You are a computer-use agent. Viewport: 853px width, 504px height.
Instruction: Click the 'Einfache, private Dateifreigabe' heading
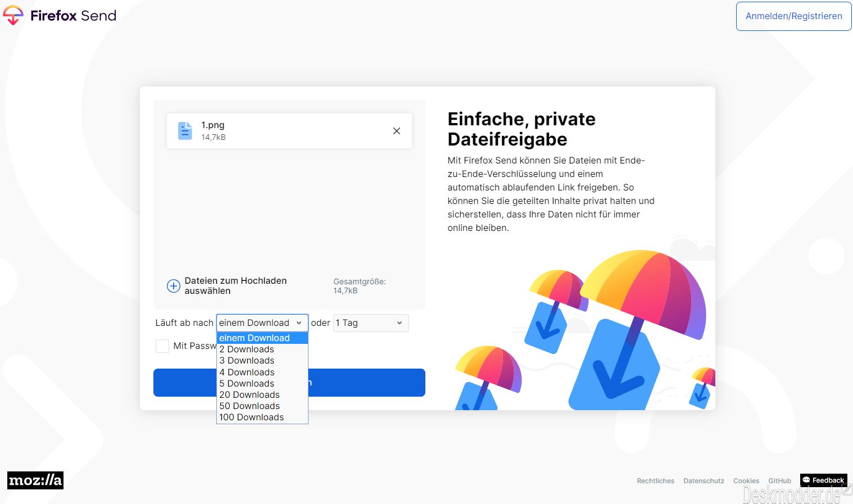point(521,129)
